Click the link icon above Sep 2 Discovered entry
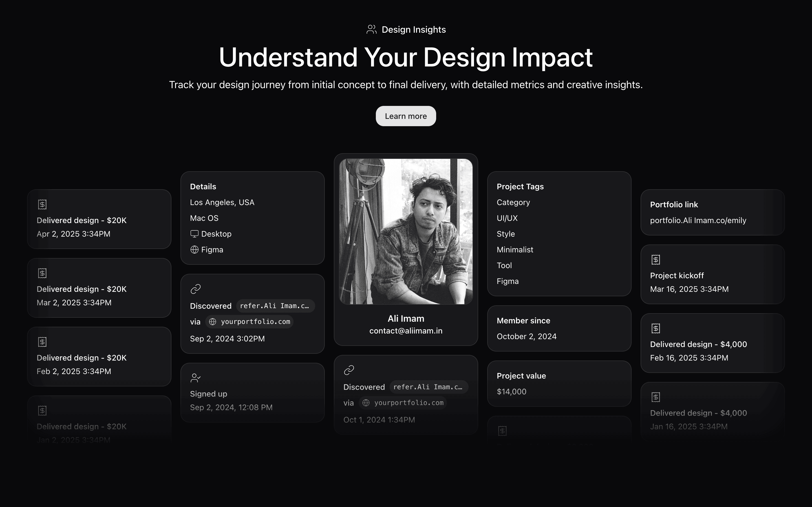The width and height of the screenshot is (812, 507). (195, 289)
